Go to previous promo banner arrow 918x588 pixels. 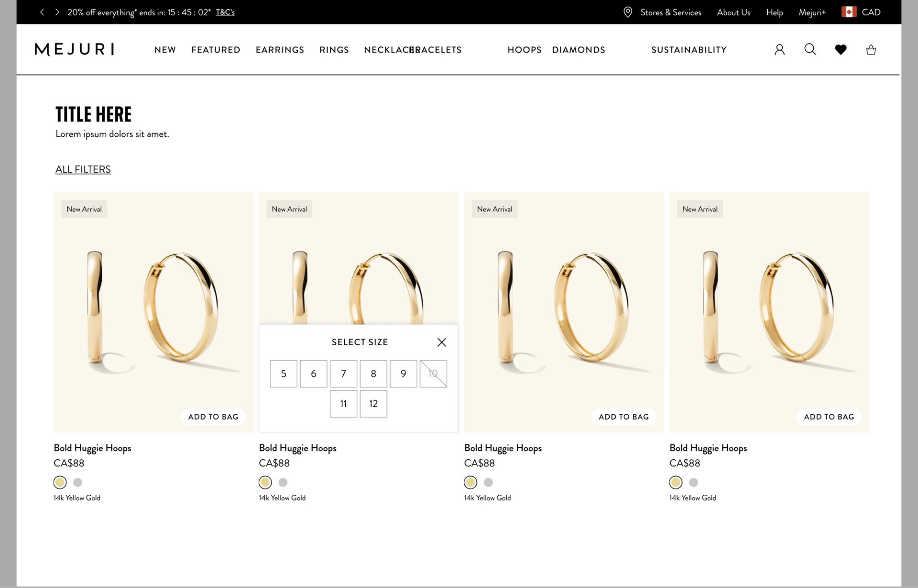coord(42,12)
